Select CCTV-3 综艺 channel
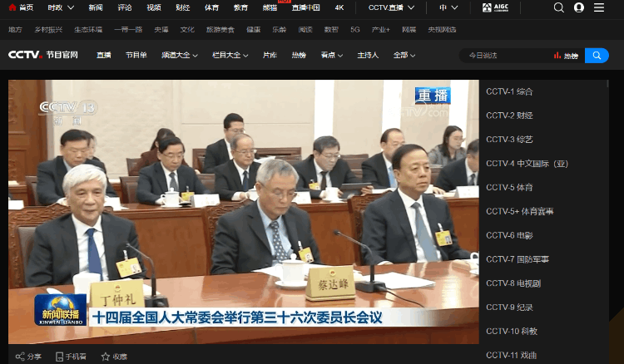This screenshot has width=624, height=364. pyautogui.click(x=509, y=140)
